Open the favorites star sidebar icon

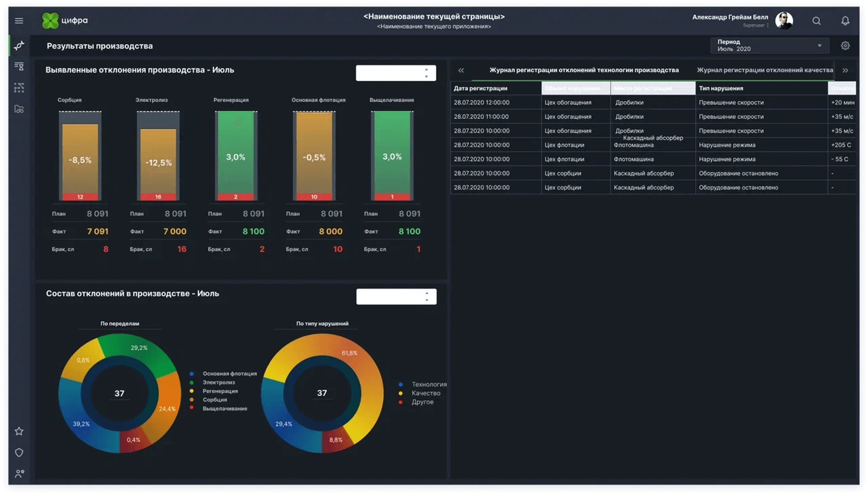tap(19, 431)
